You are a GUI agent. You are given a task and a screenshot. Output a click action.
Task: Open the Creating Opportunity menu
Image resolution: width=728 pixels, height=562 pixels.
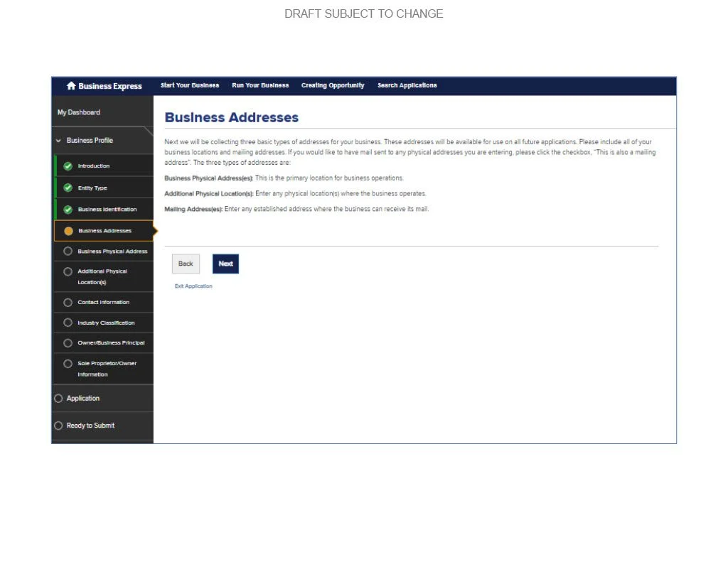333,85
